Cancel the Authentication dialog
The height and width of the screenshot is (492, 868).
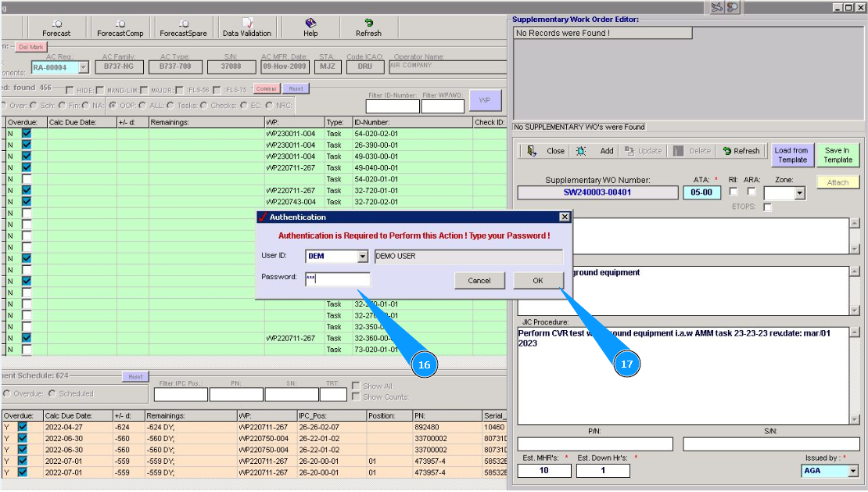[479, 281]
